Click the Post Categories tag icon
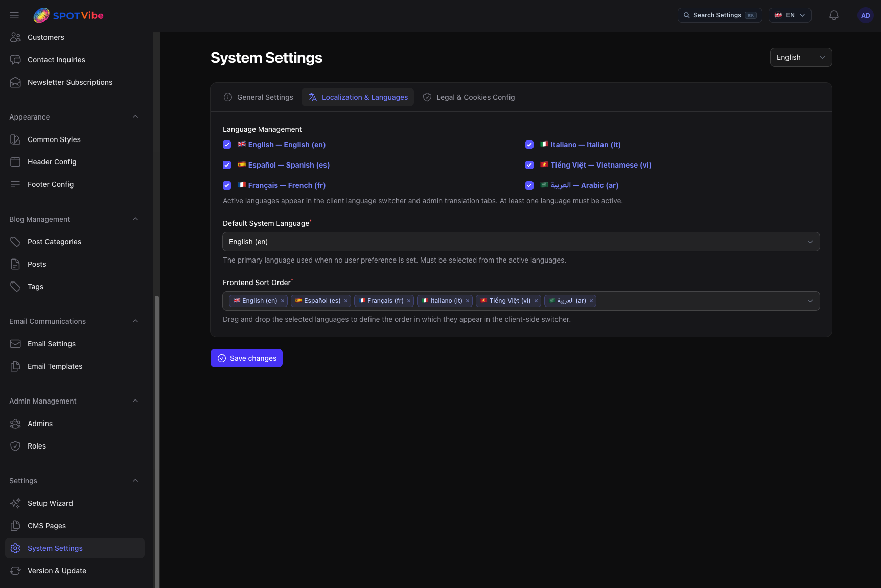 coord(15,242)
